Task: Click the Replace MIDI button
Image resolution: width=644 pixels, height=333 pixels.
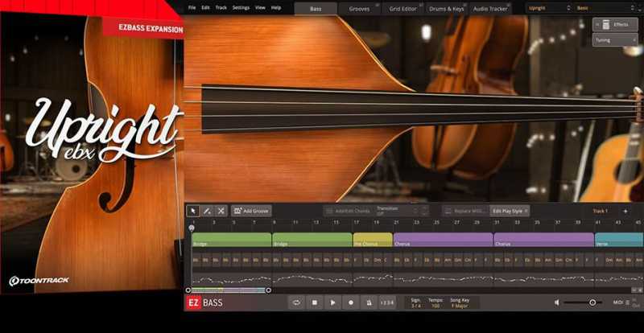Action: click(465, 211)
